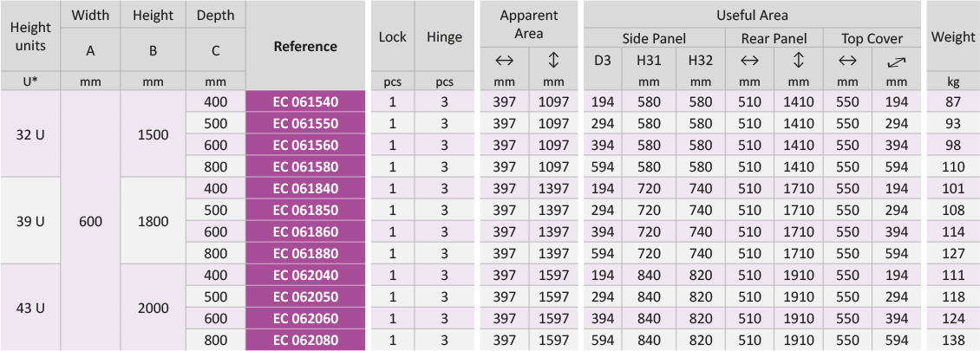This screenshot has width=980, height=351.
Task: Click the horizontal arrow under Top Cover
Action: coord(848,61)
